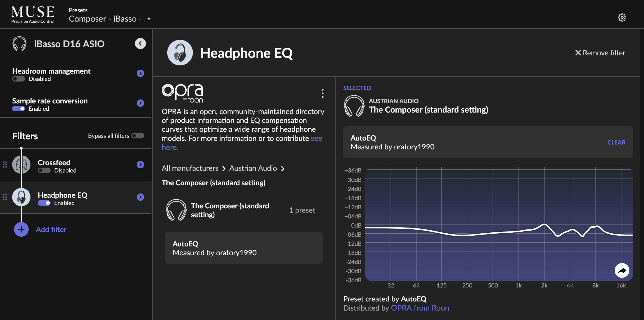Click chevron after Austrian Audio breadcrumb
644x320 pixels.
click(x=283, y=169)
